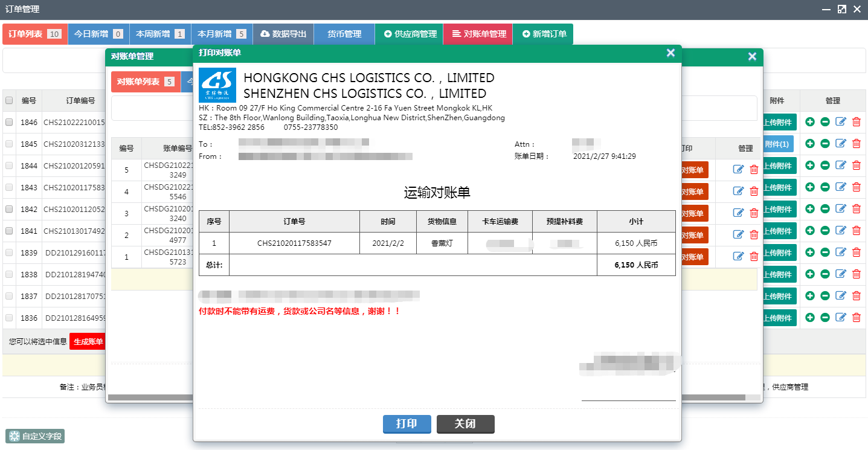Close the 打印对账单 dialog with the X
The image size is (868, 450).
pos(670,53)
